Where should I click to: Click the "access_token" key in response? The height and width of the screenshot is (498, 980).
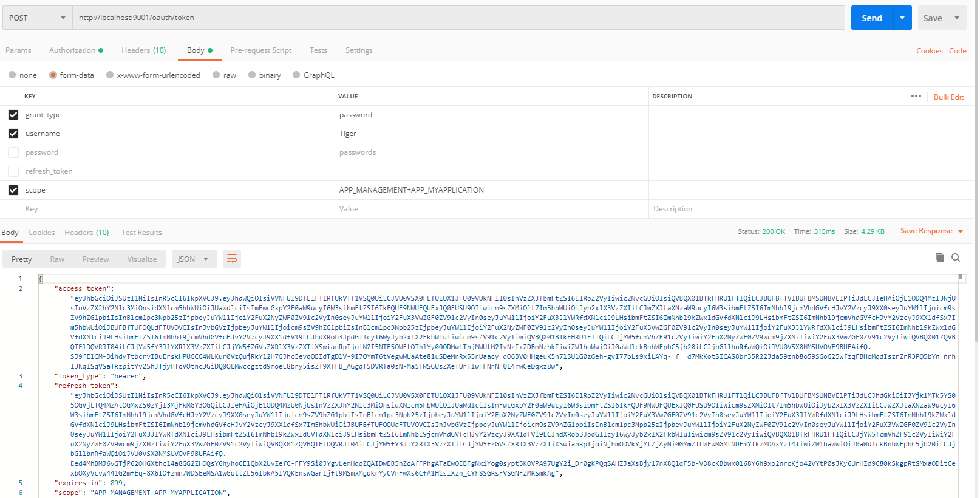82,288
